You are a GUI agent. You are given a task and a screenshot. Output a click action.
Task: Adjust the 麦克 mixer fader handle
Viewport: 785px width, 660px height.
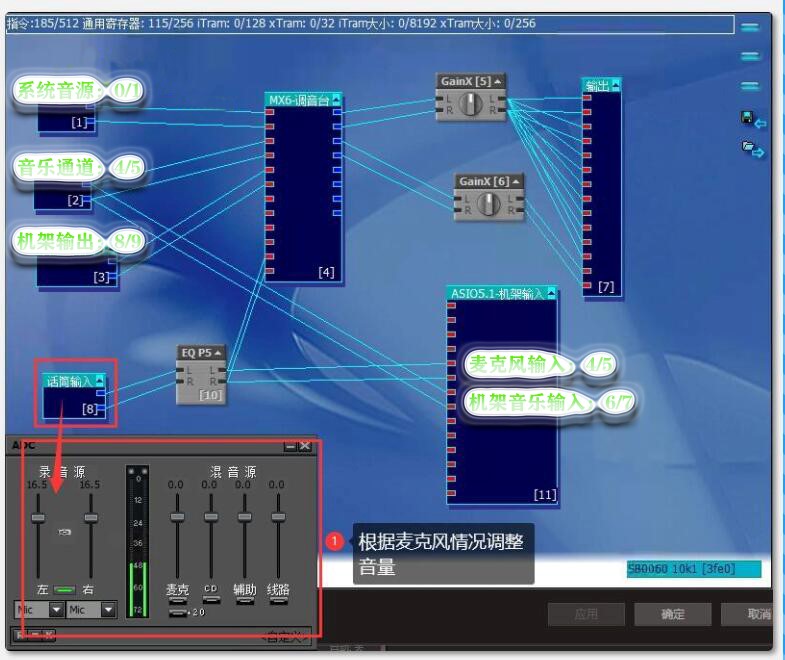177,517
